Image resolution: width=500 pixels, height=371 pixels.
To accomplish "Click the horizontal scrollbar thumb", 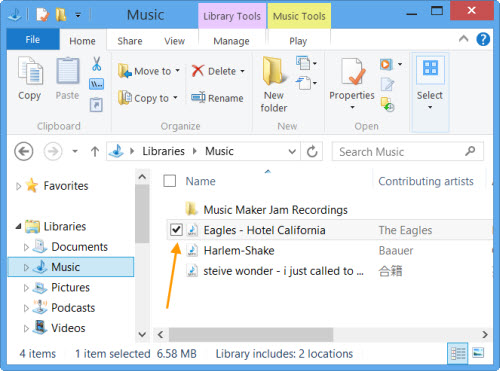I will (251, 334).
